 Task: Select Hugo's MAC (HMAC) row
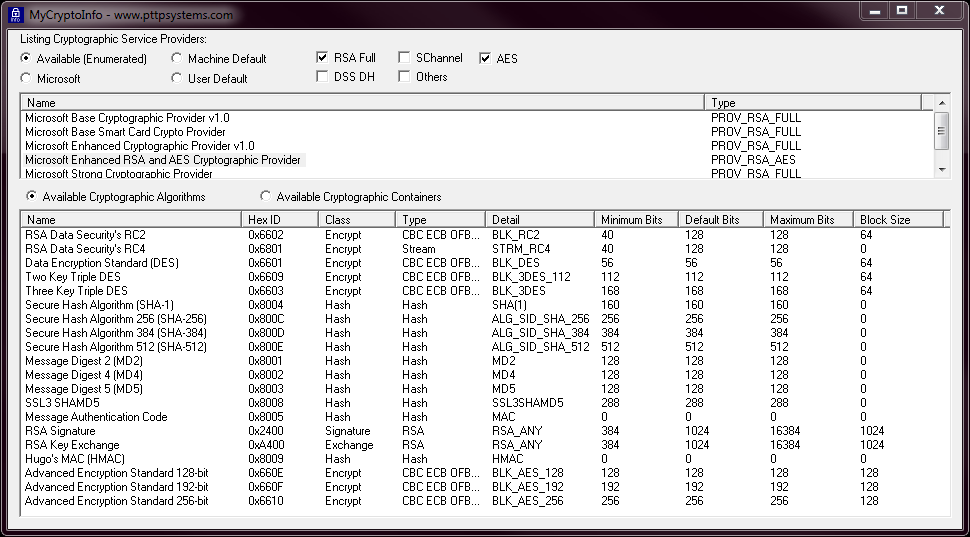tap(76, 459)
